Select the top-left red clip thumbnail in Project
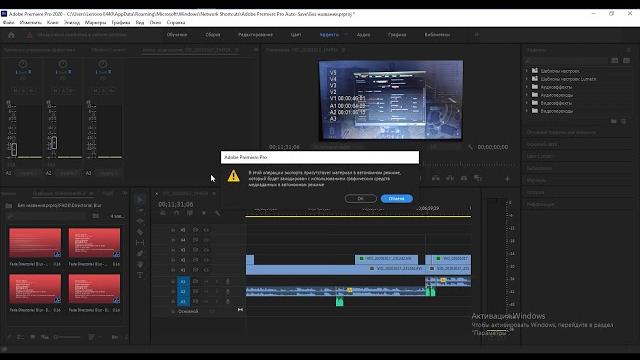640x360 pixels. 35,242
